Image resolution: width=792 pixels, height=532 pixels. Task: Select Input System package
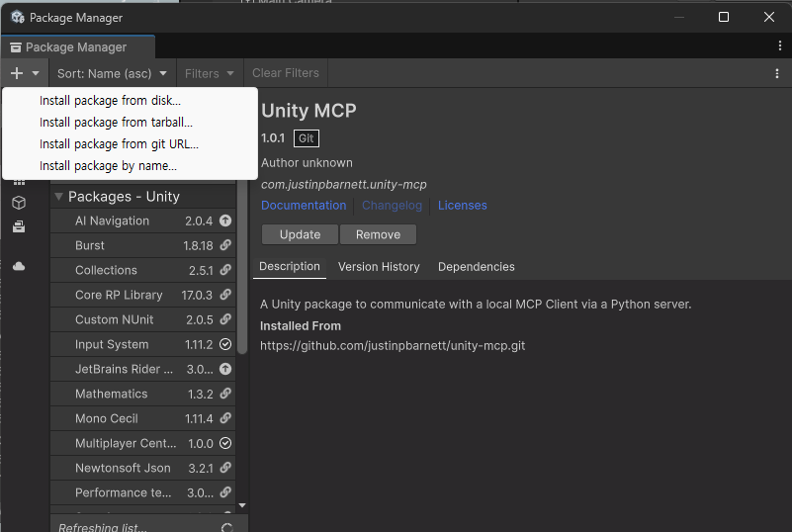click(143, 344)
